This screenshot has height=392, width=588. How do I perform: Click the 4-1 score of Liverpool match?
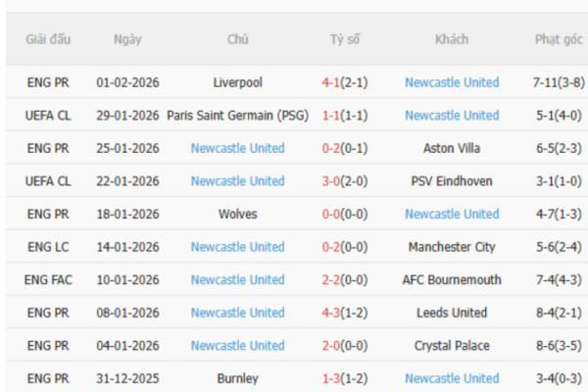[x=332, y=82]
